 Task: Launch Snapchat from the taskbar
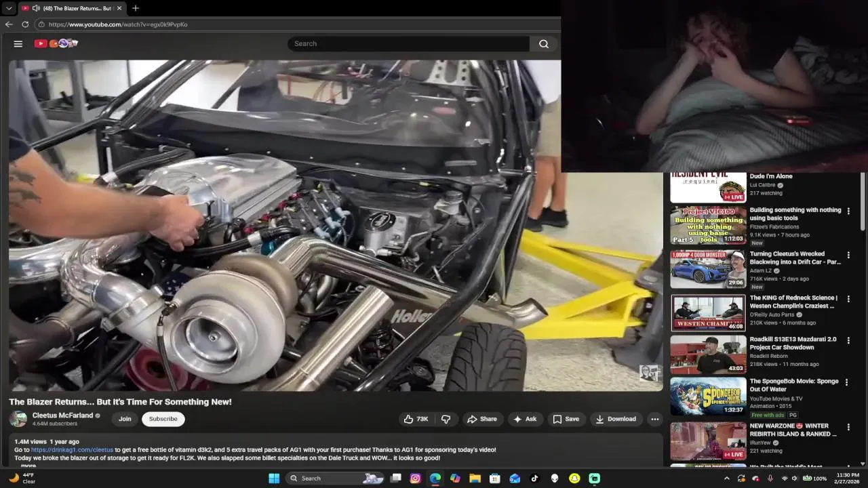point(574,479)
